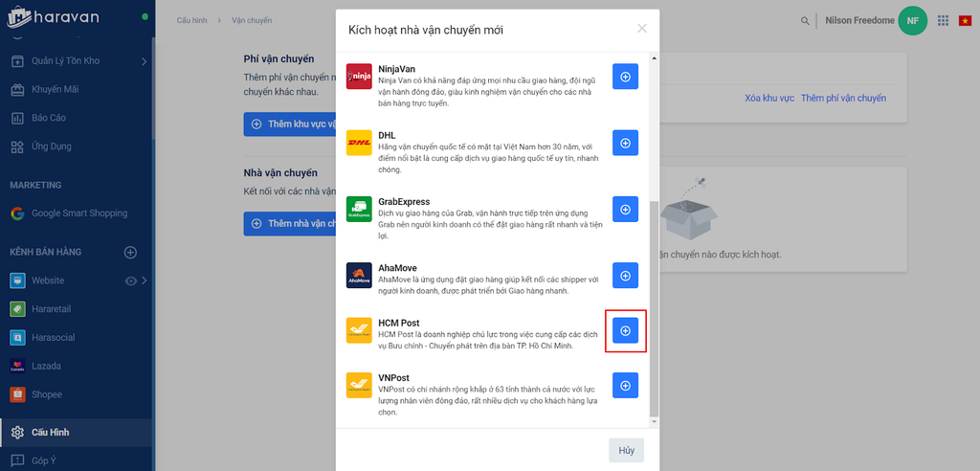
Task: Click the Ứng Dụng apps icon
Action: click(17, 147)
